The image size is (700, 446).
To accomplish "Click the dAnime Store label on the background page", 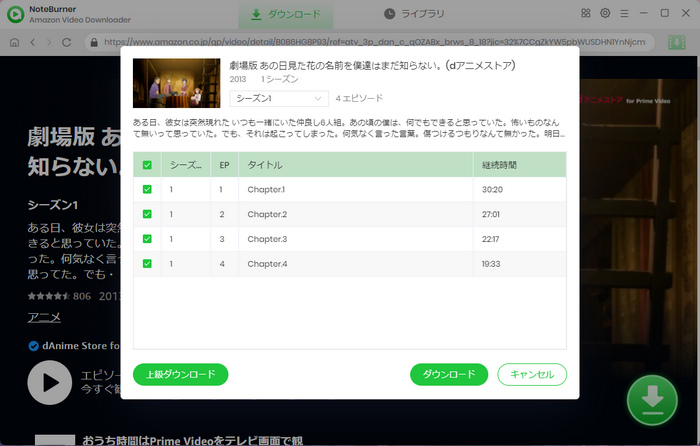I will [x=81, y=346].
